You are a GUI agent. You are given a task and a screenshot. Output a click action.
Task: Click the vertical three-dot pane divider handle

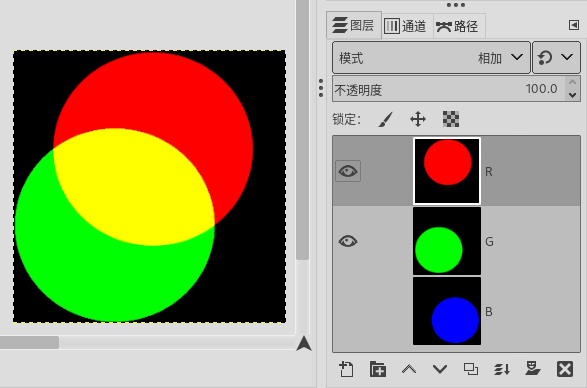click(x=321, y=88)
